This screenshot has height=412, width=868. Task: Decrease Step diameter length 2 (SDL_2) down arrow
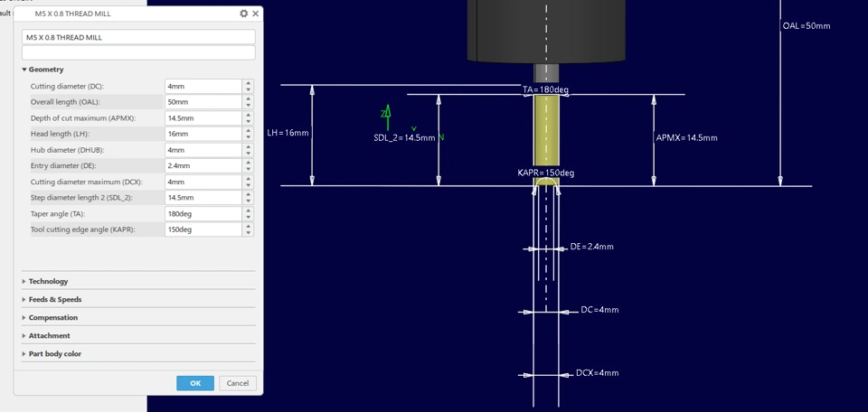point(249,201)
